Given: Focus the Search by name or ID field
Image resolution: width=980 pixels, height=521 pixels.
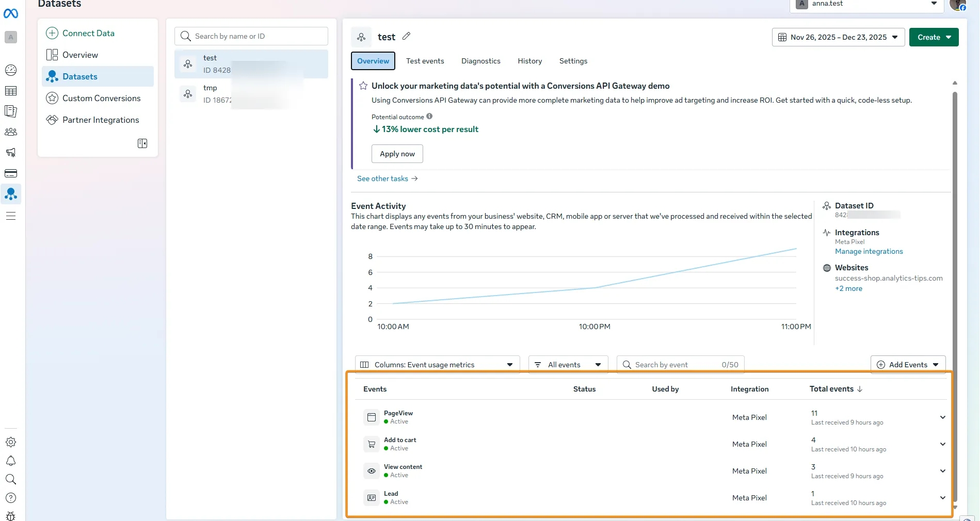Looking at the screenshot, I should click(x=251, y=36).
